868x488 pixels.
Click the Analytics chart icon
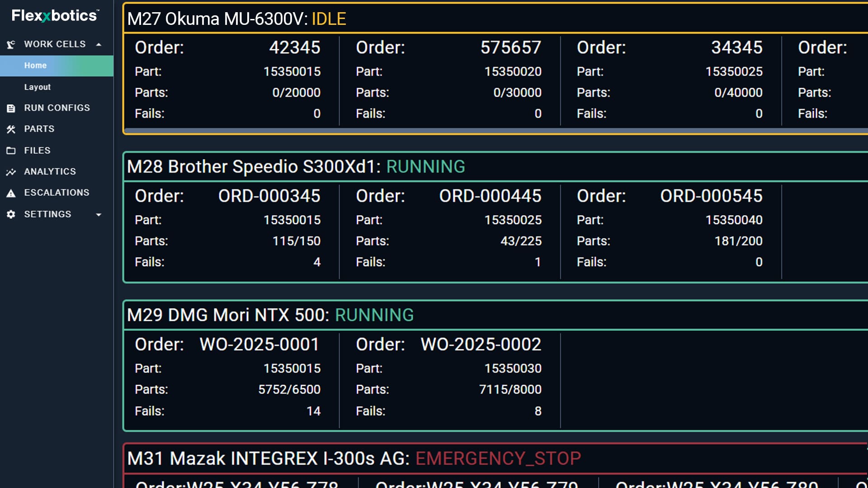pos(11,172)
